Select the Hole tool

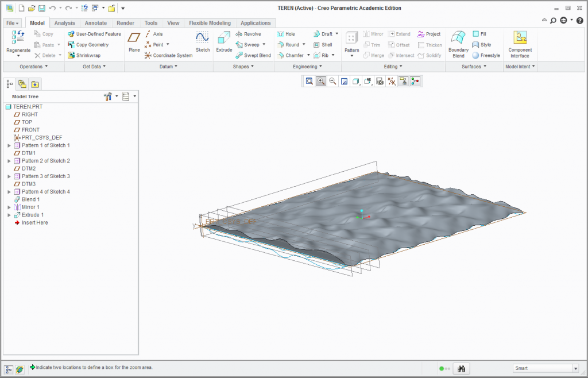tap(286, 34)
